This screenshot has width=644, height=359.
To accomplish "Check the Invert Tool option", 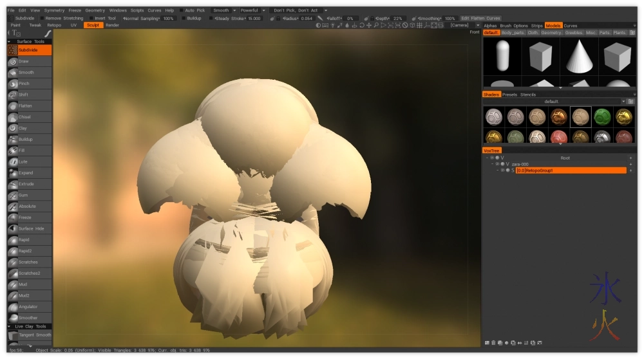I will click(91, 18).
